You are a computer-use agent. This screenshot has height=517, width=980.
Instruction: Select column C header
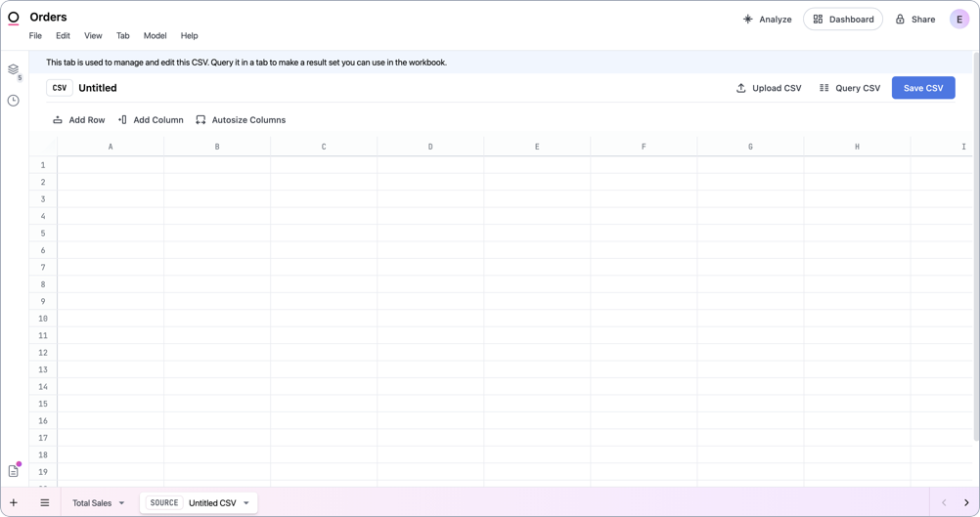(x=324, y=147)
